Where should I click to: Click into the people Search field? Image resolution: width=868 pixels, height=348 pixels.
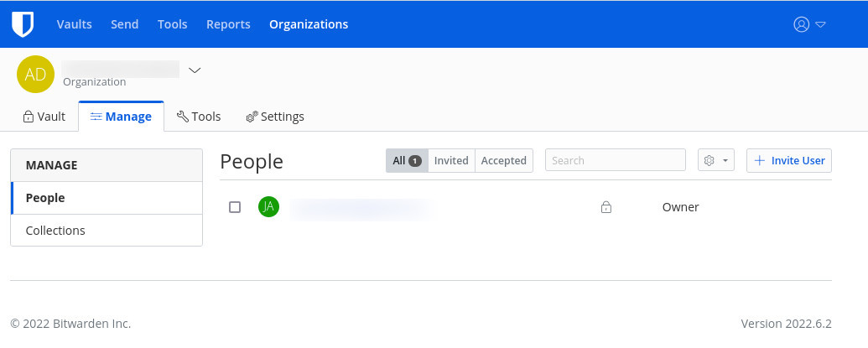click(x=615, y=160)
